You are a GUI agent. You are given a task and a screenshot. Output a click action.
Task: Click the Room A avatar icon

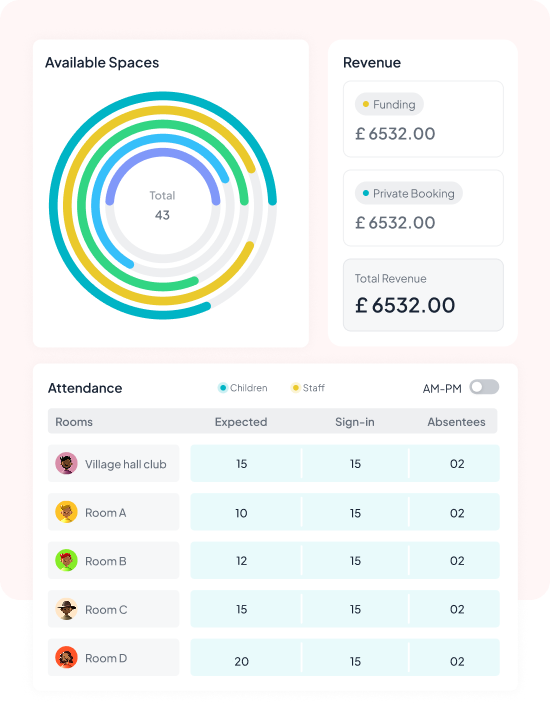coord(66,512)
